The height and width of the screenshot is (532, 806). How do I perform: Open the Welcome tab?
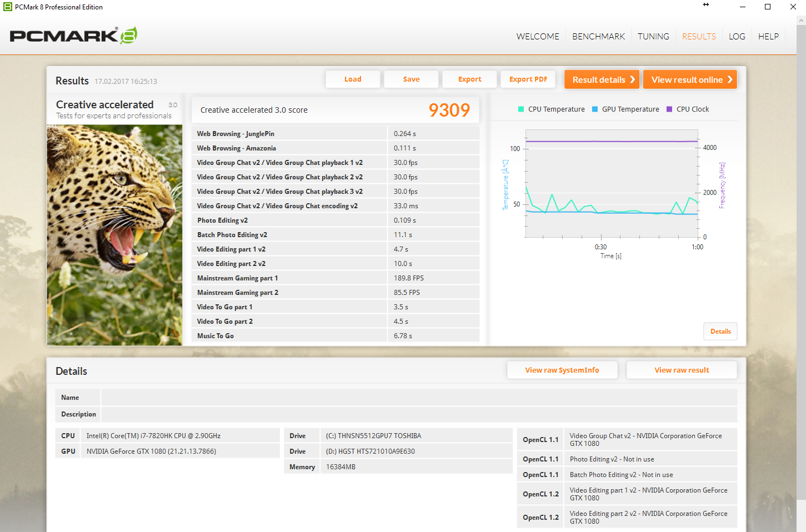pos(538,37)
